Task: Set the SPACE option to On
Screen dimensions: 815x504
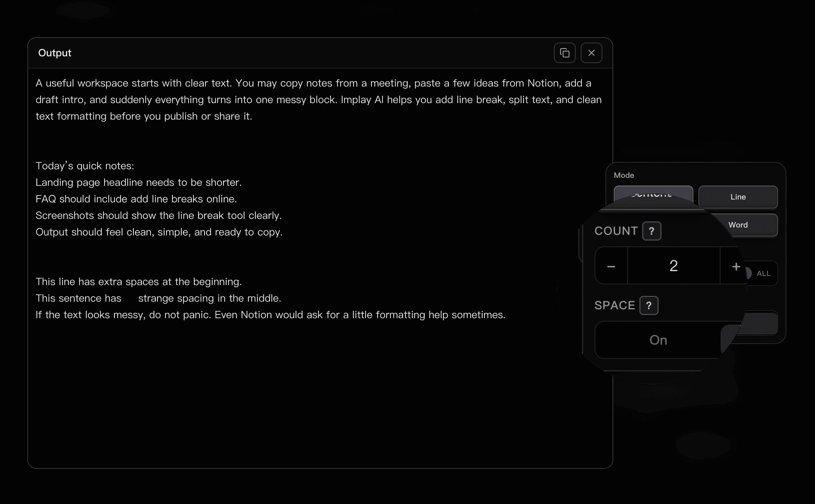Action: 658,340
